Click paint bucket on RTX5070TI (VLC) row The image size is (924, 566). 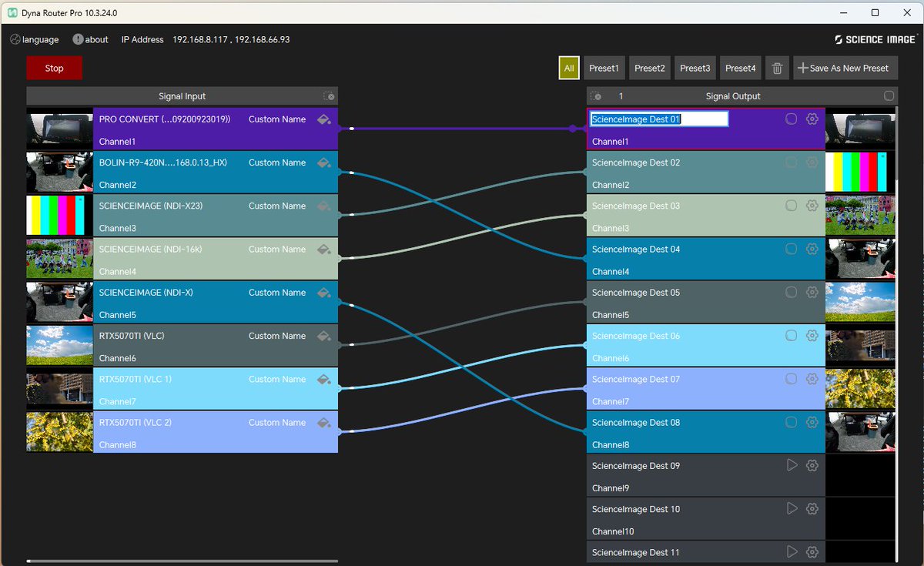point(324,336)
